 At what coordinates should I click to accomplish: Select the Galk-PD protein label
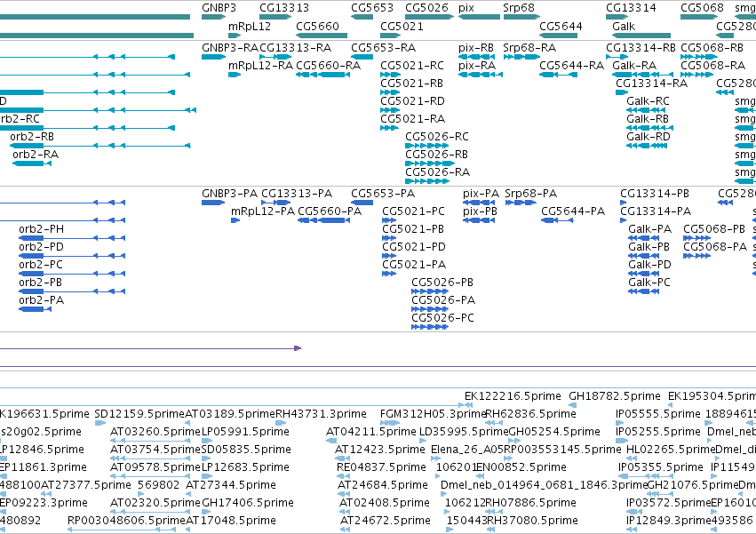(x=650, y=266)
